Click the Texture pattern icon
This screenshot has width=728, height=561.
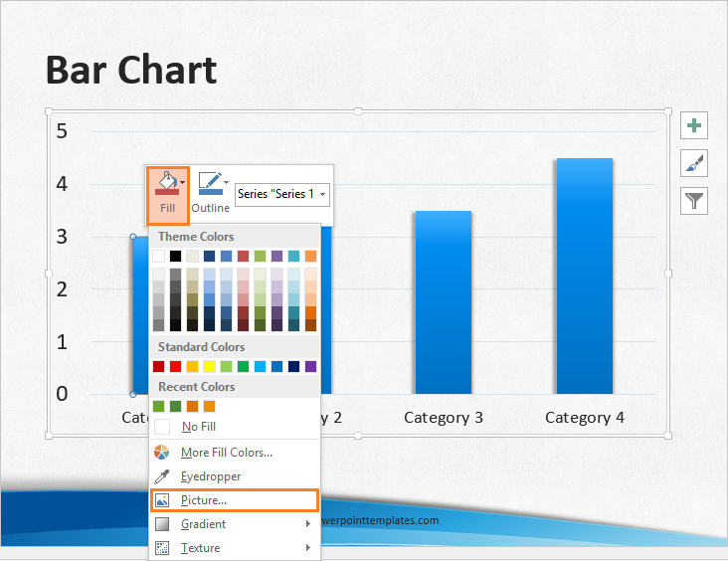pos(161,548)
